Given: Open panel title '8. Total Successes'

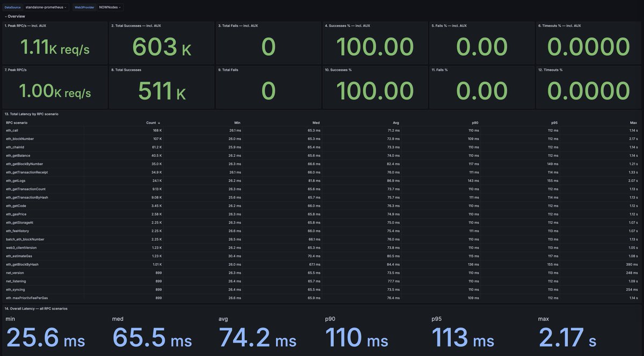Looking at the screenshot, I should pos(126,70).
